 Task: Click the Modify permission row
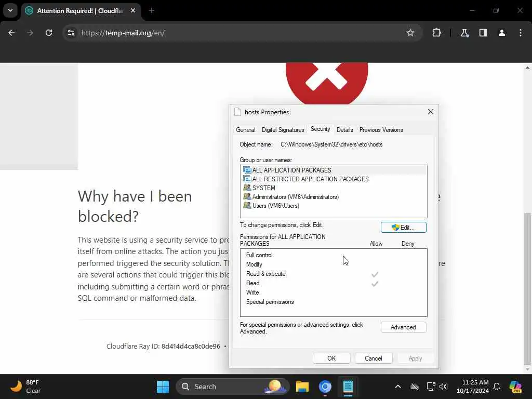334,264
